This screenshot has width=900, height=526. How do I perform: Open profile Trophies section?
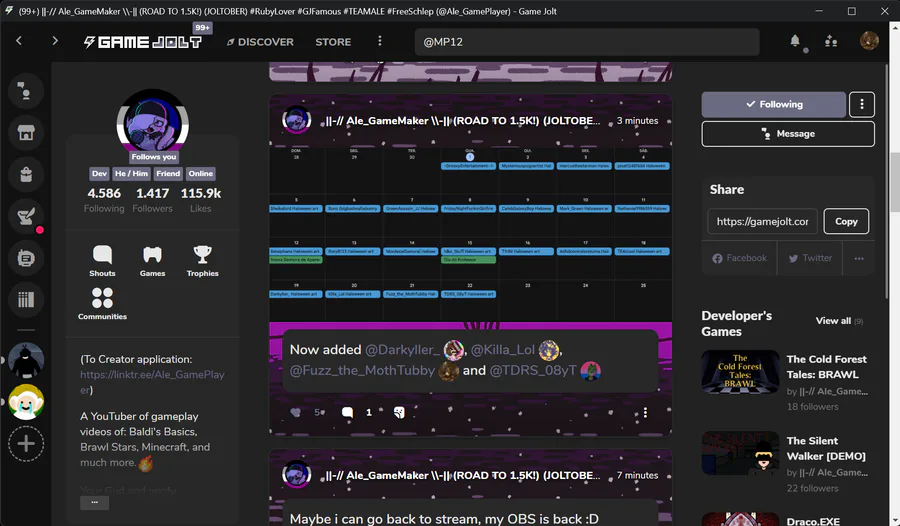(x=203, y=261)
